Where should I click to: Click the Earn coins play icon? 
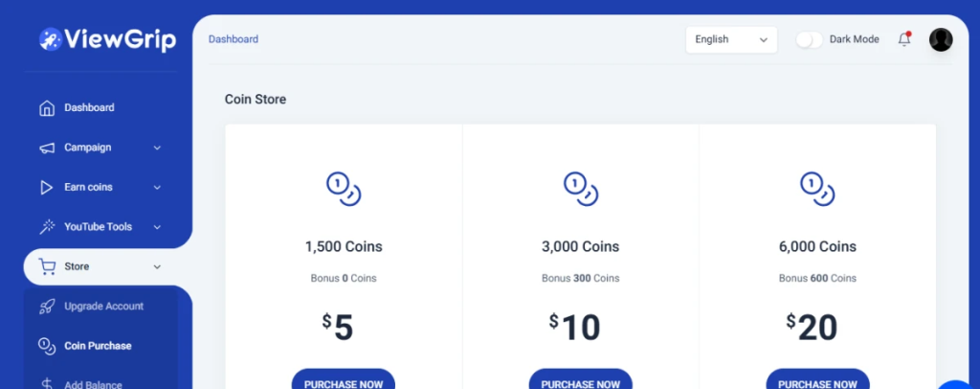[x=46, y=188]
